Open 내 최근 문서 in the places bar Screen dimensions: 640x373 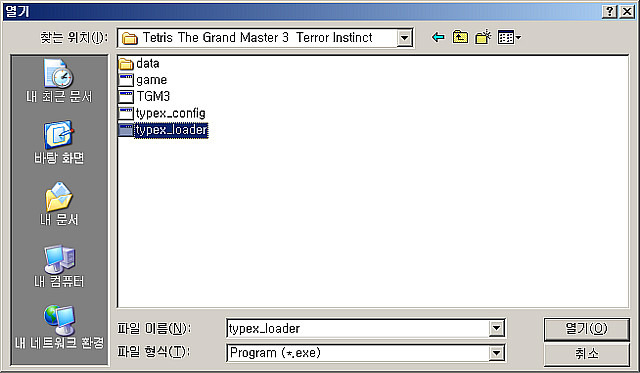click(x=59, y=81)
